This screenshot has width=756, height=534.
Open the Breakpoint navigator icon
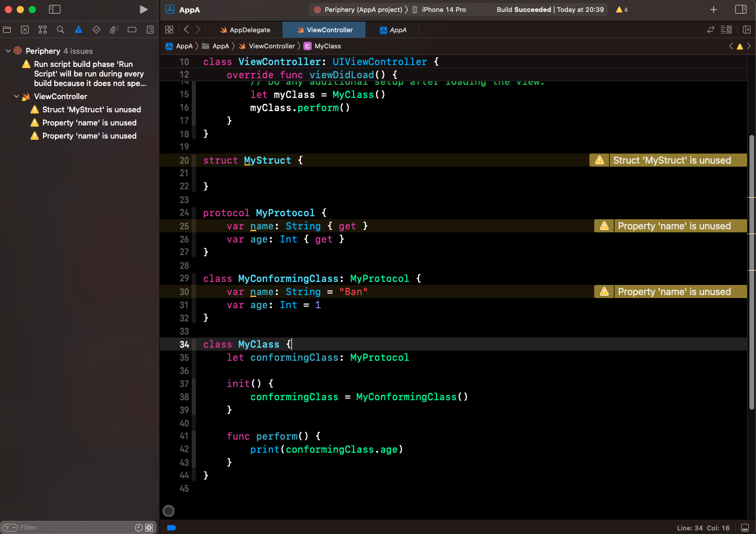pos(132,29)
